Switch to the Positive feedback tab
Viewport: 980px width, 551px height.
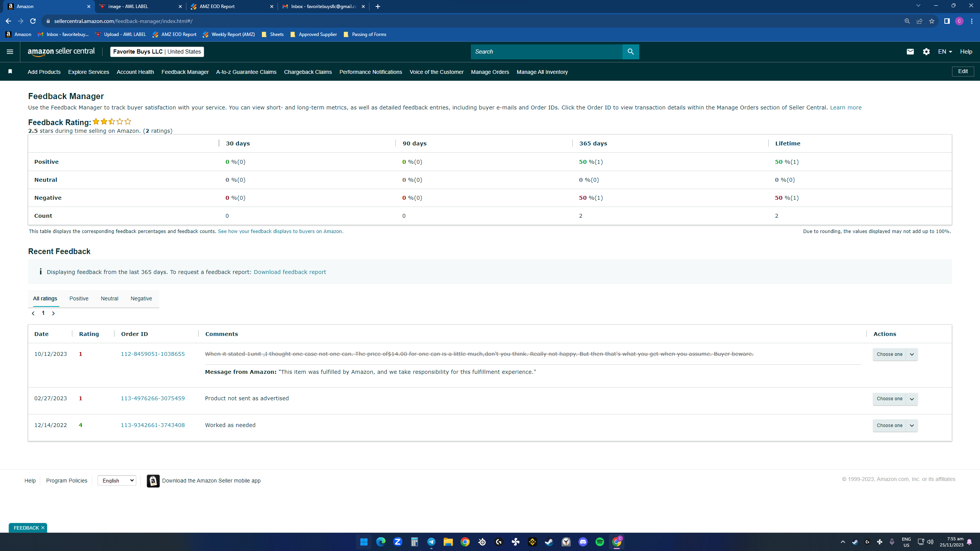79,298
